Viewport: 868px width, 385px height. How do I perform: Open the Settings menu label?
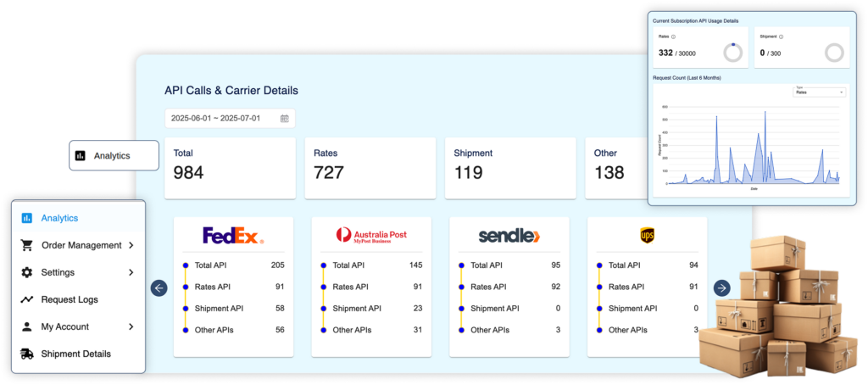(x=58, y=272)
